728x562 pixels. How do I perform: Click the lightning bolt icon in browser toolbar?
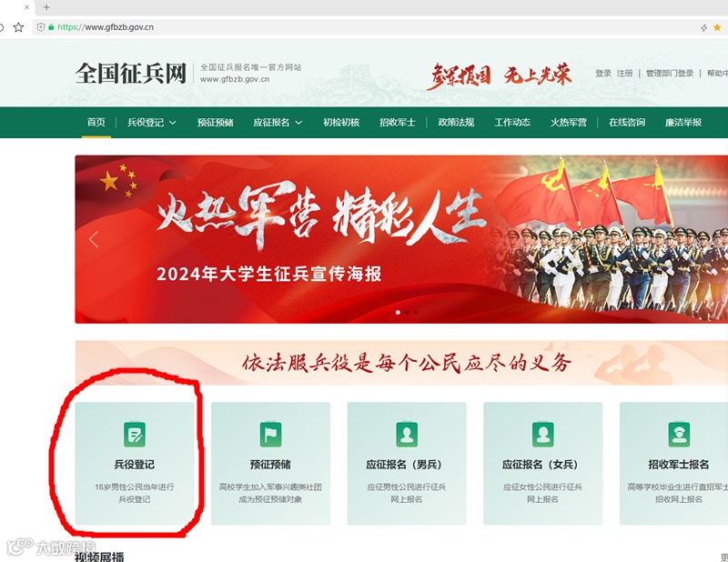tap(703, 28)
